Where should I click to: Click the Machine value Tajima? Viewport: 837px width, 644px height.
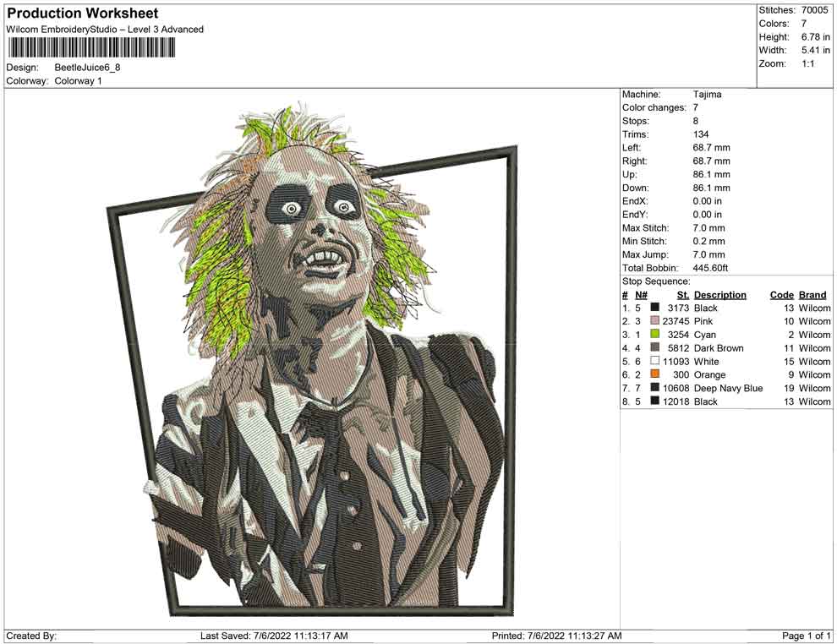707,95
